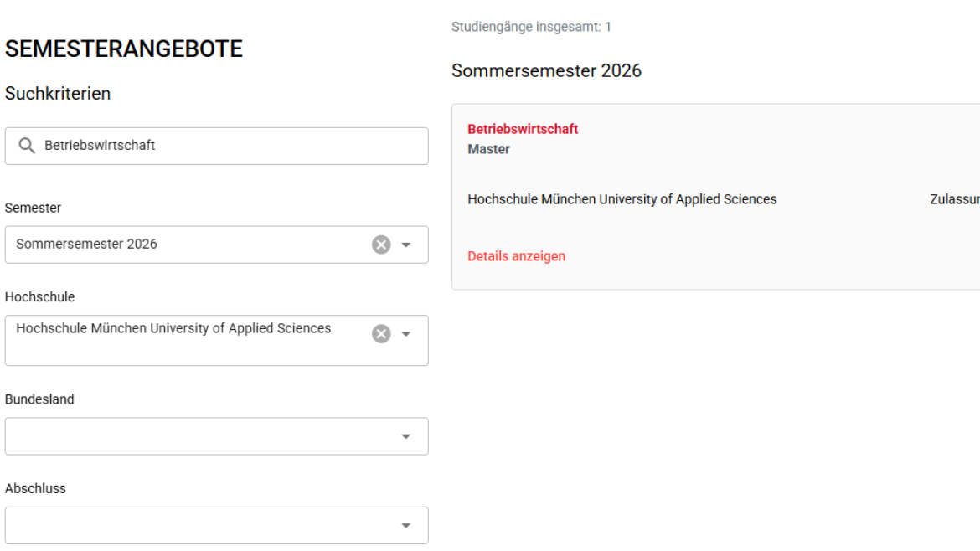Click the SEMESTERANGEBOTE page heading

[123, 49]
